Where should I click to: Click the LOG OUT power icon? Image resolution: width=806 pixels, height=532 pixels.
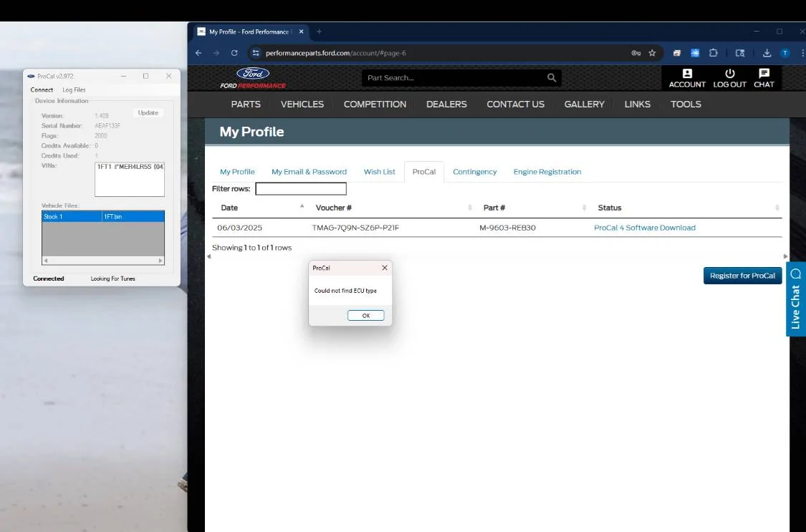[729, 74]
